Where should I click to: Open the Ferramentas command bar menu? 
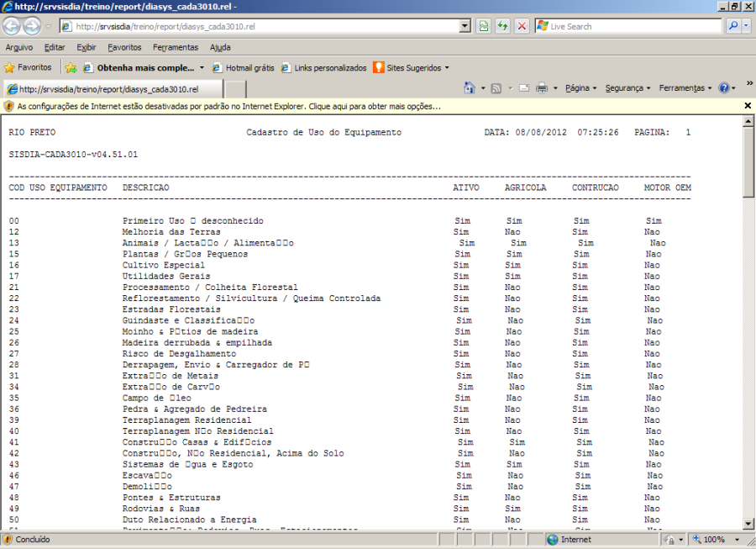pos(685,87)
